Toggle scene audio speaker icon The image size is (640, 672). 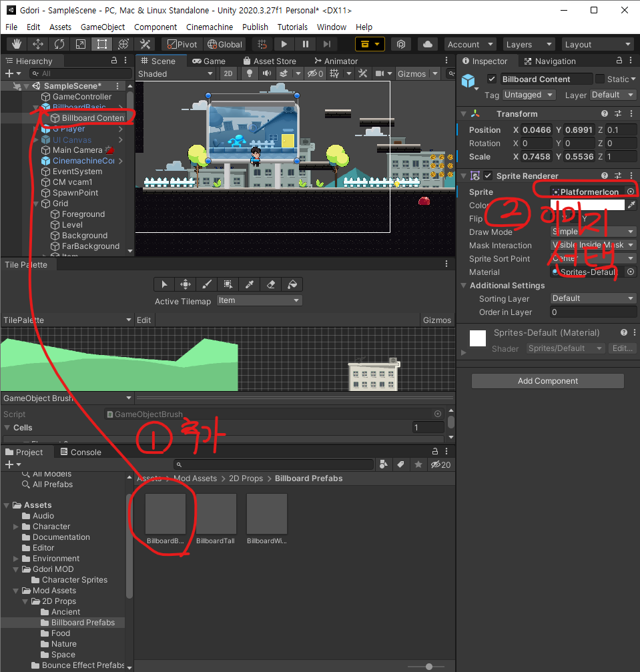[x=267, y=73]
